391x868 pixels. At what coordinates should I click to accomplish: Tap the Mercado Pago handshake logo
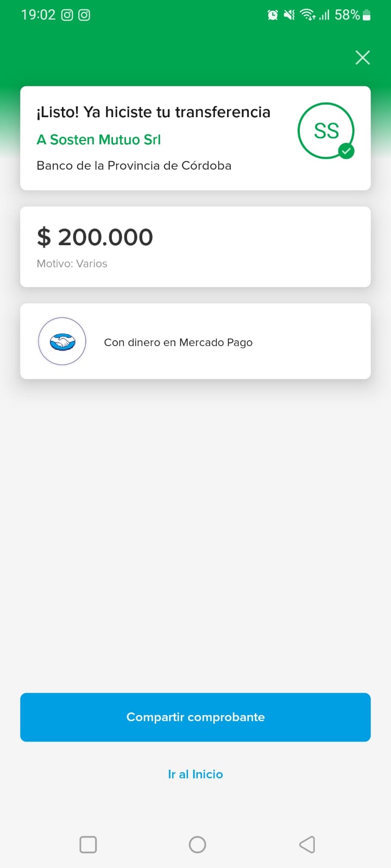click(x=62, y=342)
